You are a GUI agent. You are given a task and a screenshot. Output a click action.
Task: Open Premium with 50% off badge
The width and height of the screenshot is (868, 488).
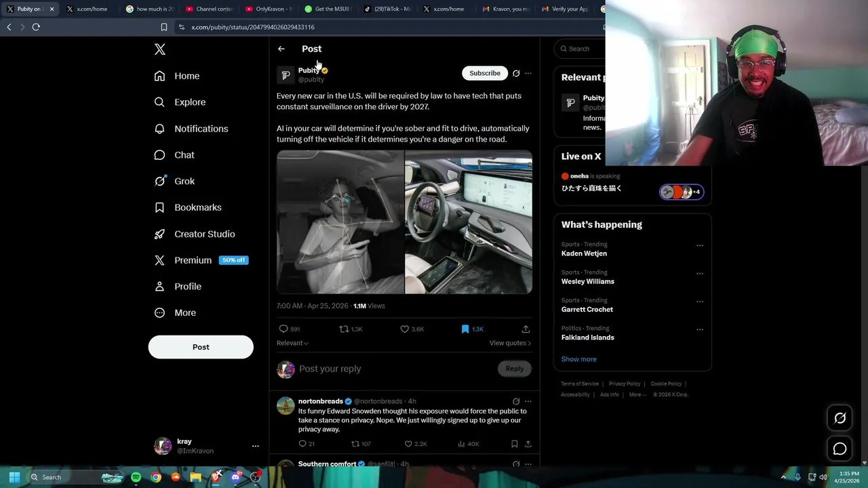(200, 260)
